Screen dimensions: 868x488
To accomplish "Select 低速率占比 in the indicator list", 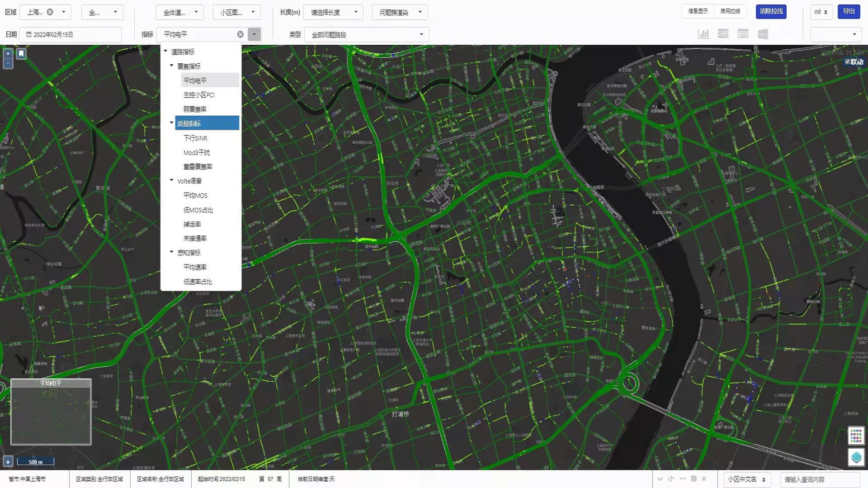I will point(198,282).
